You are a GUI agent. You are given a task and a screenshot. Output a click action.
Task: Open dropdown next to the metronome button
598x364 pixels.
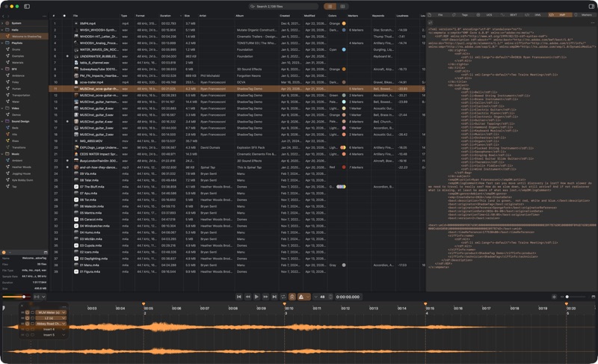point(308,297)
